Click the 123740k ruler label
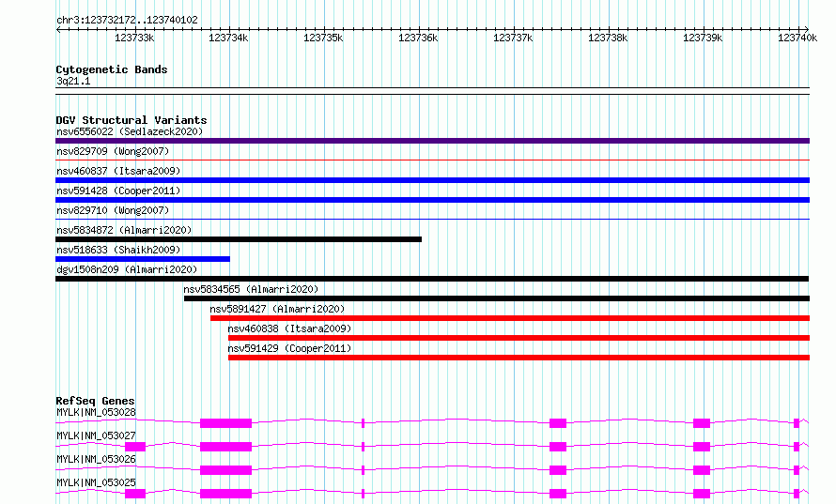 pos(797,38)
